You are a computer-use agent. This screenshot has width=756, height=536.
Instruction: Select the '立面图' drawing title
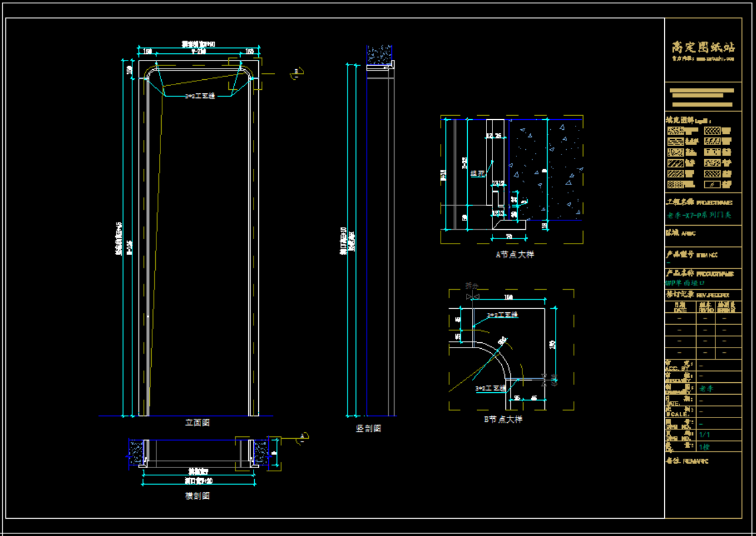click(x=197, y=423)
